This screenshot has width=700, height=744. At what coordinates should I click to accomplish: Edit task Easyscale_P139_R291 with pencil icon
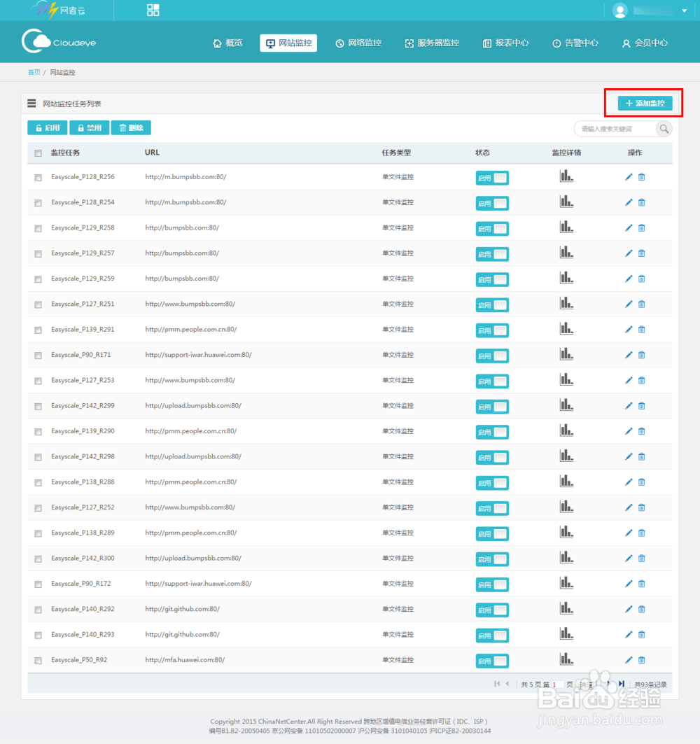[x=629, y=329]
